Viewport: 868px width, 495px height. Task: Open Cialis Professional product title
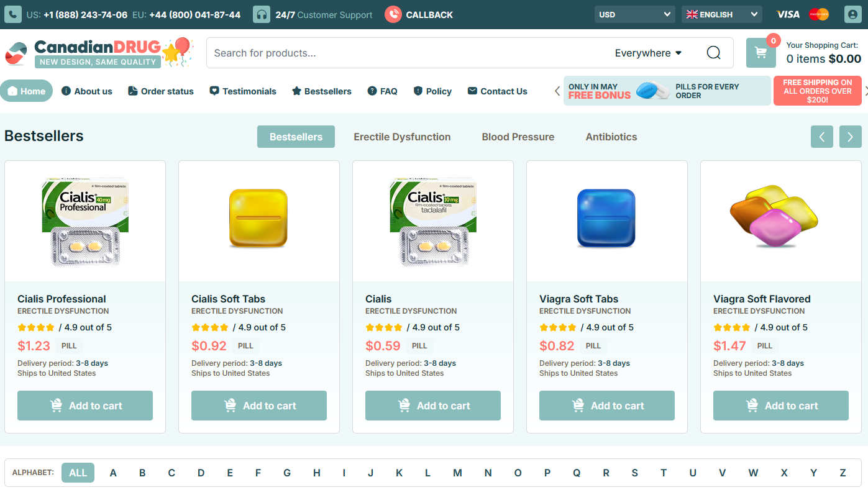[62, 299]
